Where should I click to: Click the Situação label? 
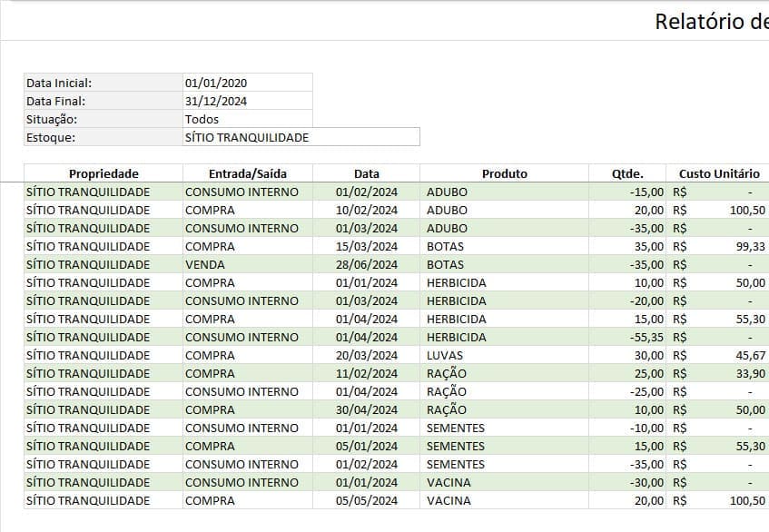coord(104,119)
